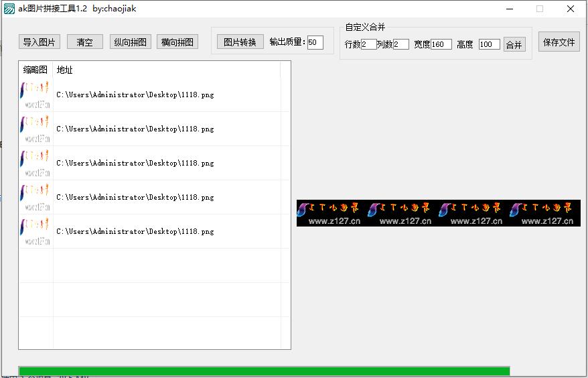
Task: Clear the list with 清空
Action: click(85, 42)
